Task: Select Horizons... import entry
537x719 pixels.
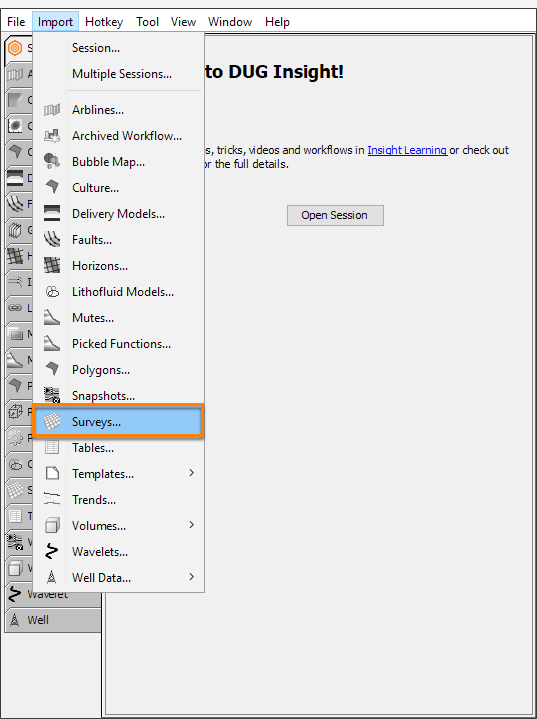Action: tap(100, 266)
